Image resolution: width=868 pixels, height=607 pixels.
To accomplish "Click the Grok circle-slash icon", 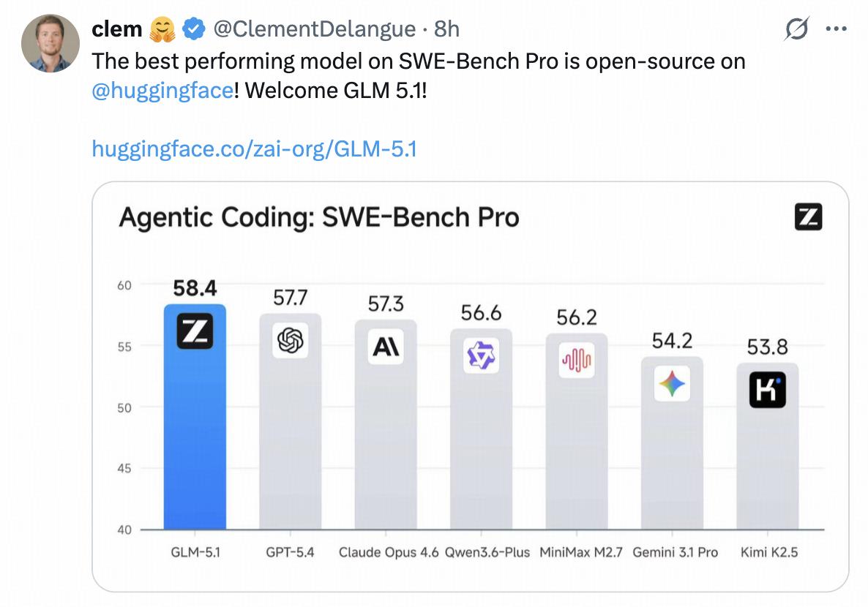I will pos(796,29).
